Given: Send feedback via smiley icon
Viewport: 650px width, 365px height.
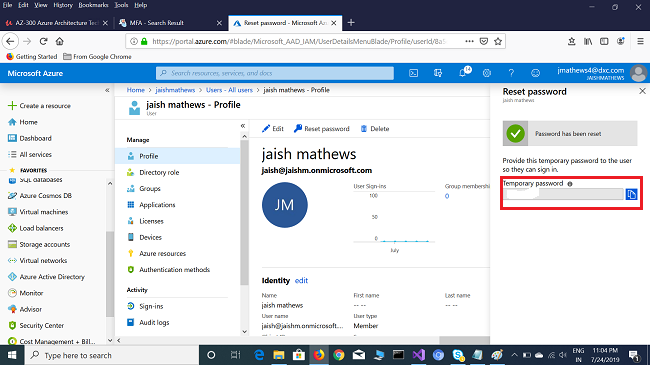Looking at the screenshot, I should 536,73.
